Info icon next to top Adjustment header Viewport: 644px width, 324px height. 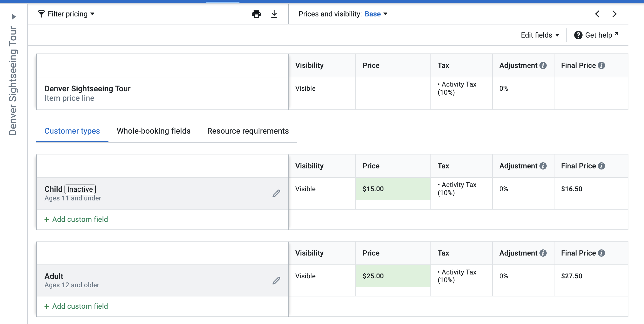tap(543, 65)
